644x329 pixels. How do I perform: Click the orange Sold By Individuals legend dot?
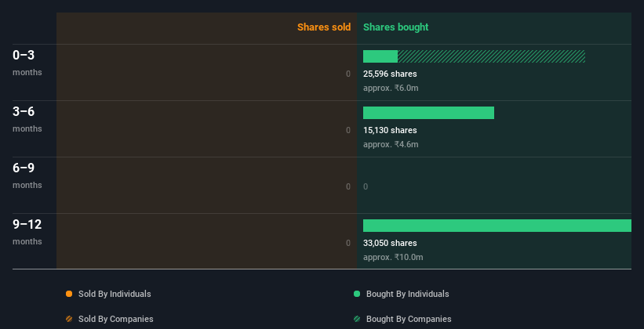tap(69, 294)
